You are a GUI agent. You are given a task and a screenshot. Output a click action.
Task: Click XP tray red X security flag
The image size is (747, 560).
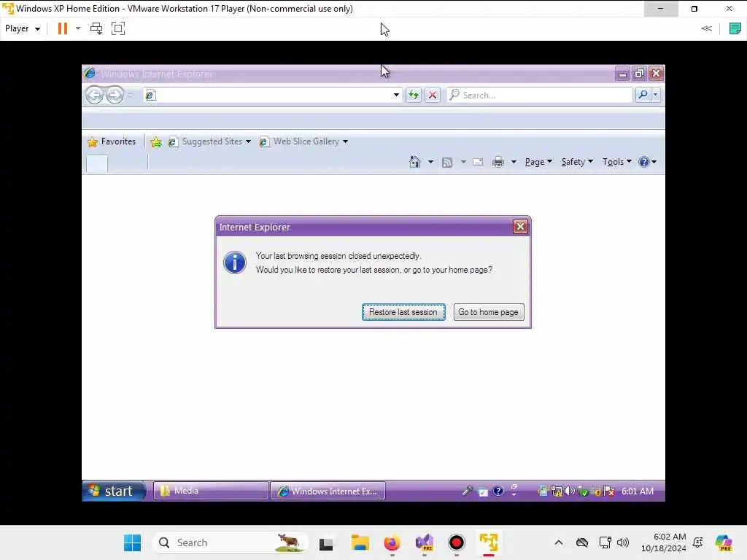tap(609, 491)
